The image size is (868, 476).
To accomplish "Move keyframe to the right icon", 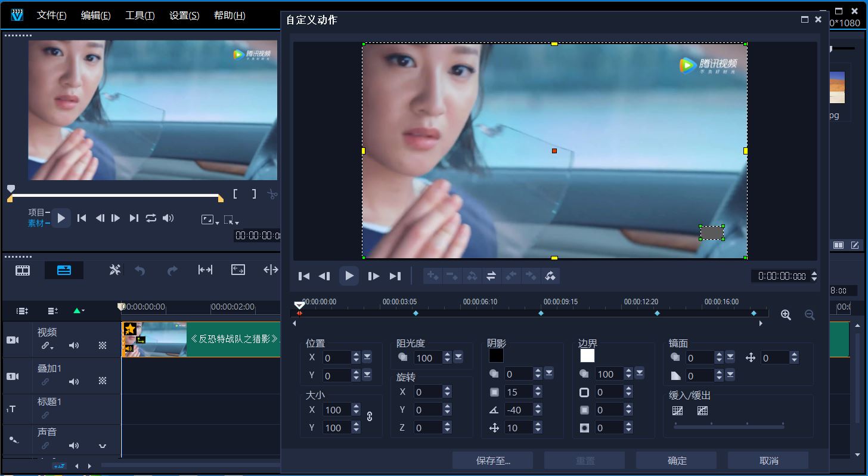I will pos(531,276).
